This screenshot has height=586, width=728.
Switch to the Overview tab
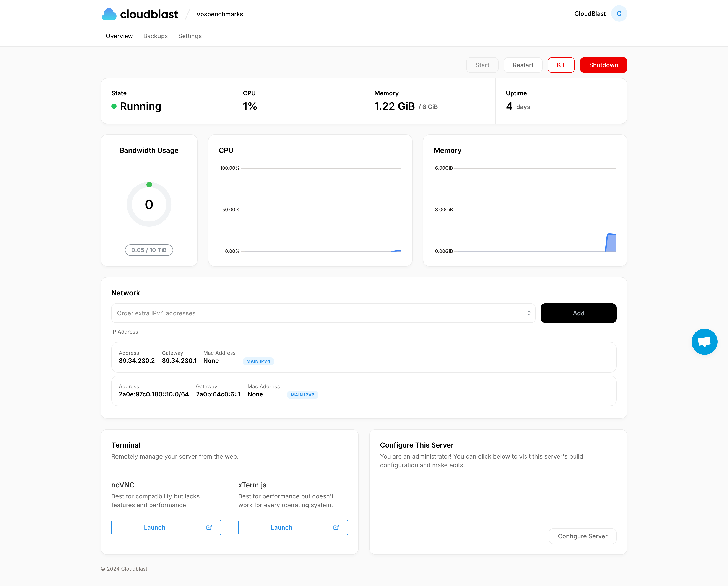click(x=119, y=36)
